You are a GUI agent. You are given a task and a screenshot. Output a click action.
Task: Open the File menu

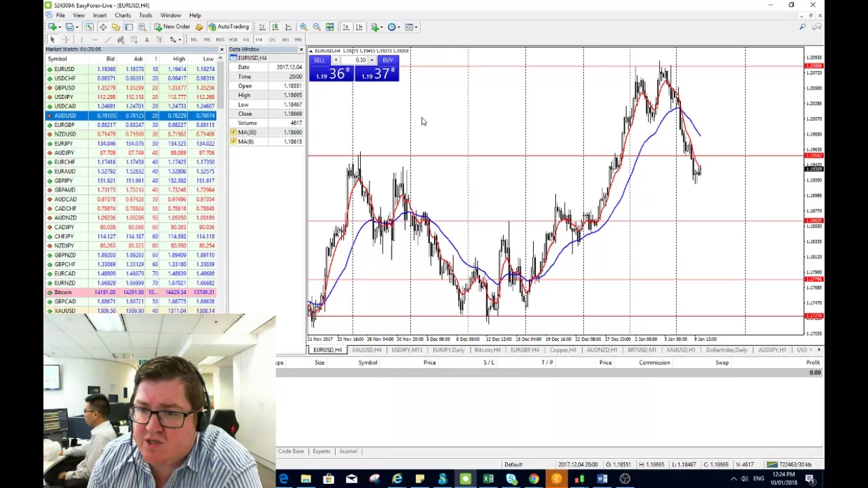point(60,15)
